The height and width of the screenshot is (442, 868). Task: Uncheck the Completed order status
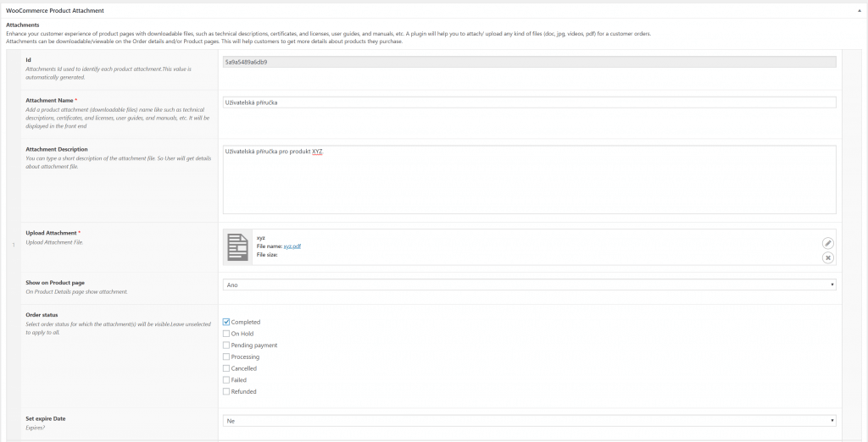(225, 322)
